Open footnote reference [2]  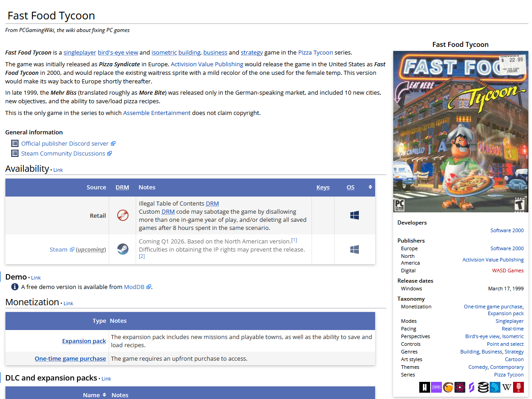click(x=142, y=256)
